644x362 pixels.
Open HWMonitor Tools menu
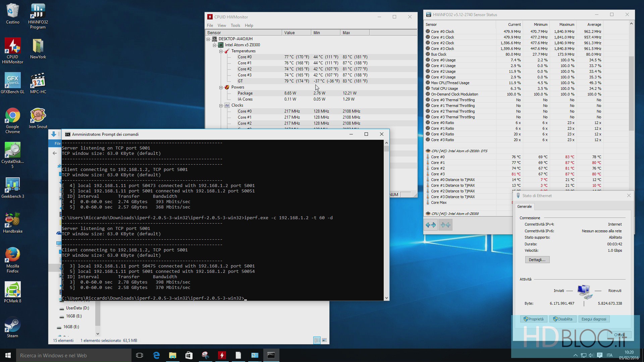[235, 25]
